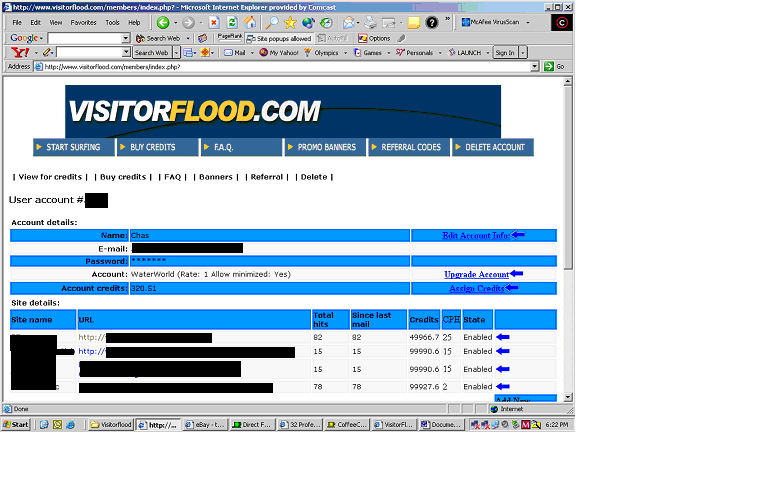Click the Stop loading icon
This screenshot has width=764, height=503.
point(214,22)
